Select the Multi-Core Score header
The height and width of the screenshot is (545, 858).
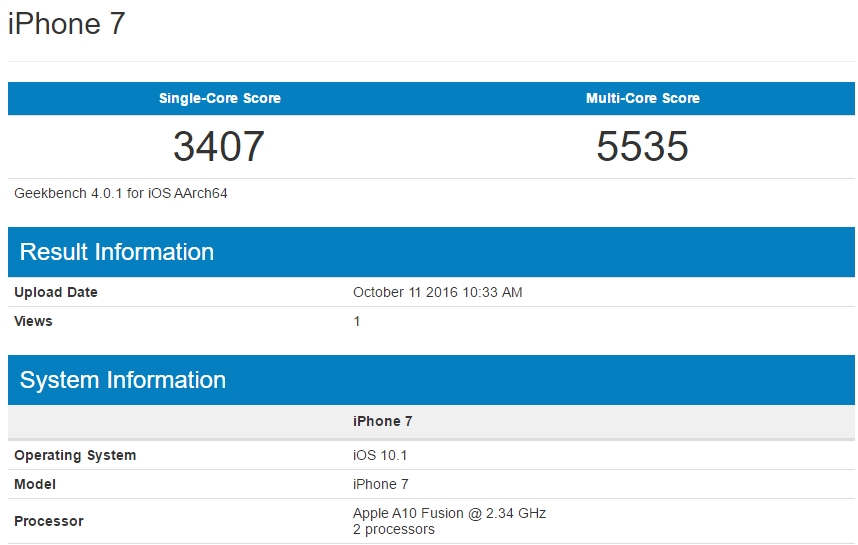coord(642,98)
